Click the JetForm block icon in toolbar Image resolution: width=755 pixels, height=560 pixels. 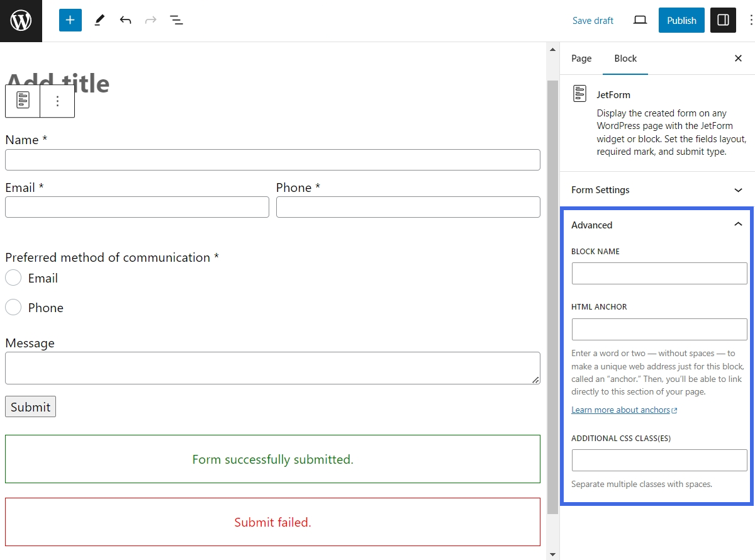click(x=23, y=101)
